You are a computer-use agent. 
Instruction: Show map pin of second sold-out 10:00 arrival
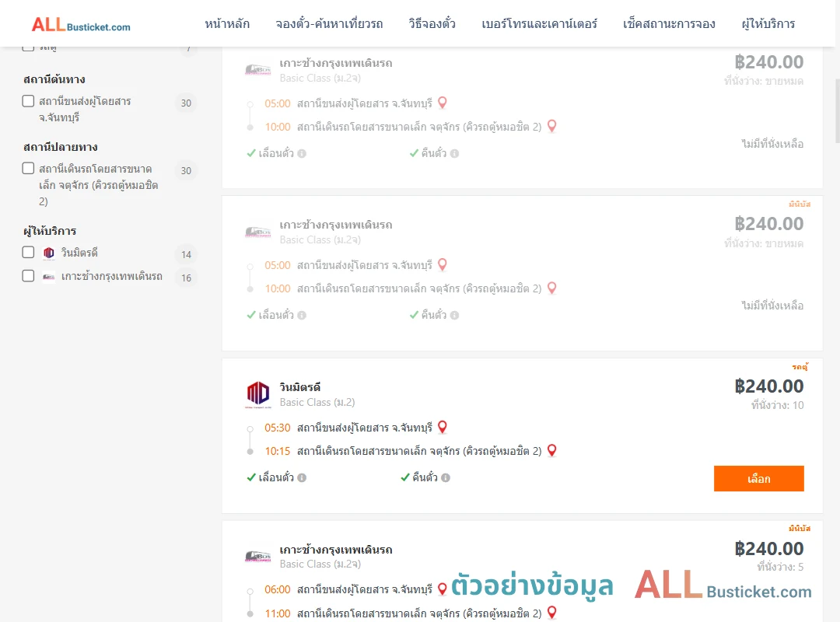551,288
